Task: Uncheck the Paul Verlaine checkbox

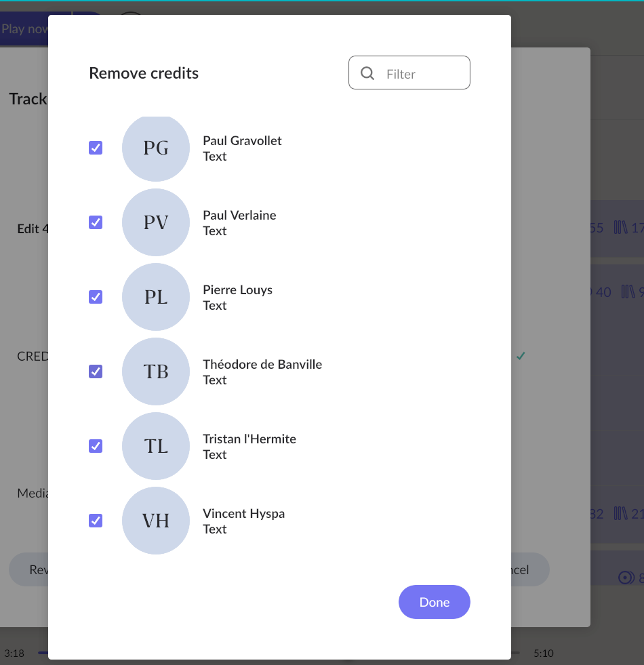Action: (96, 222)
